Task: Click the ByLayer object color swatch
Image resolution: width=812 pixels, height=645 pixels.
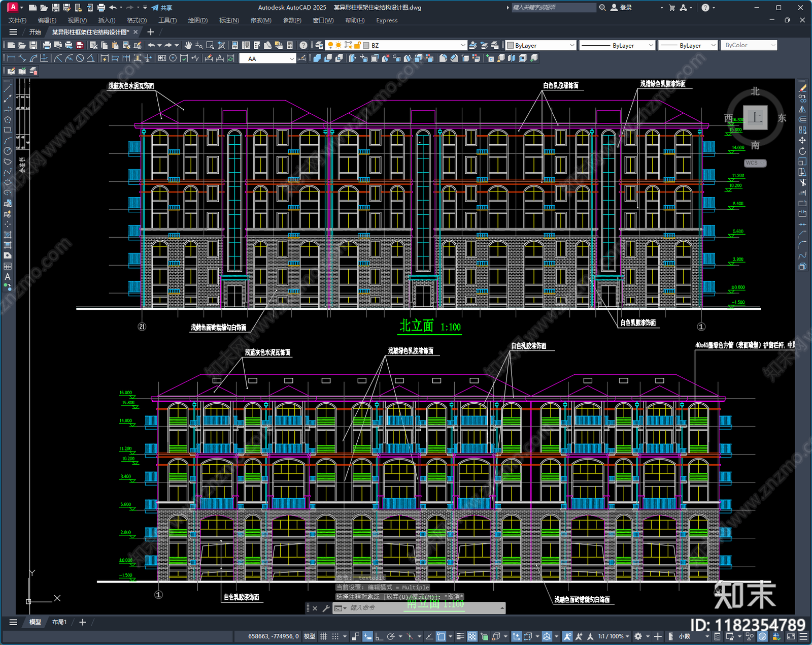Action: tap(511, 45)
